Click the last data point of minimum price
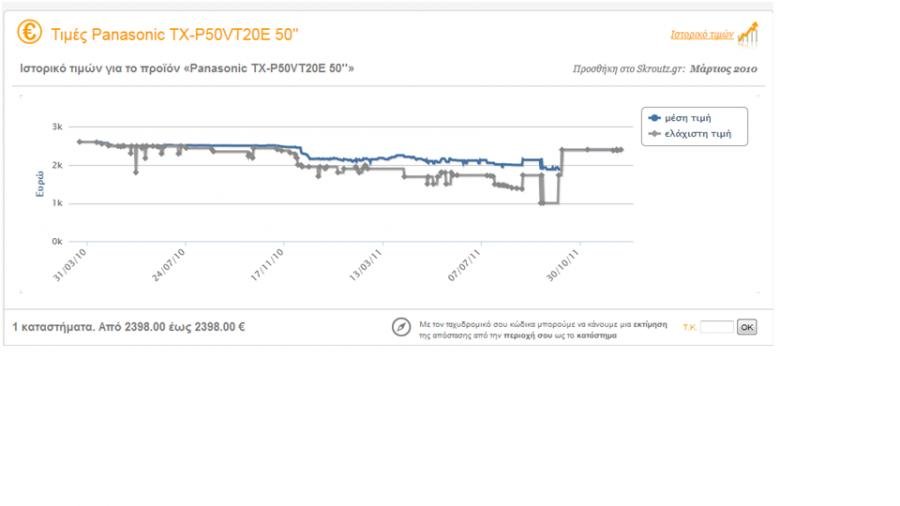This screenshot has width=900, height=506. point(621,150)
